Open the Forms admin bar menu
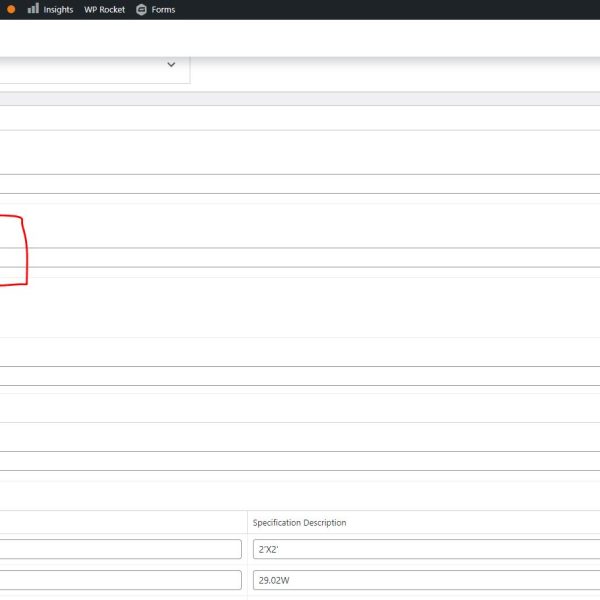 click(x=162, y=10)
